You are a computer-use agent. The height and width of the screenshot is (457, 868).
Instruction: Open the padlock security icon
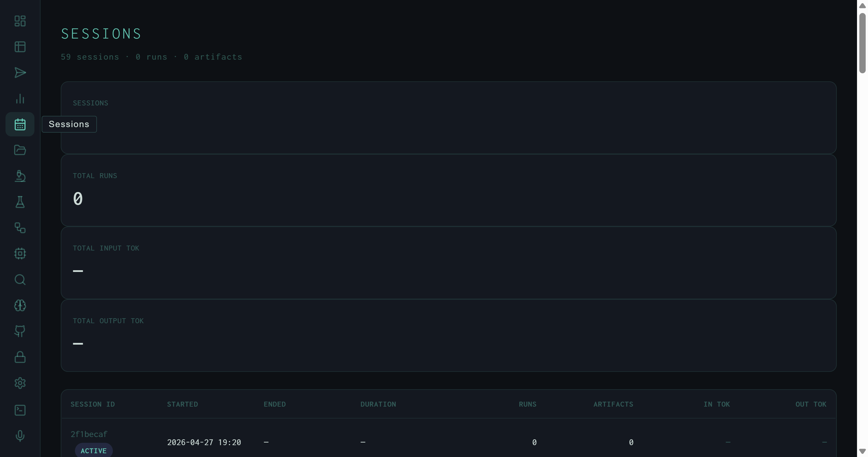pyautogui.click(x=20, y=357)
